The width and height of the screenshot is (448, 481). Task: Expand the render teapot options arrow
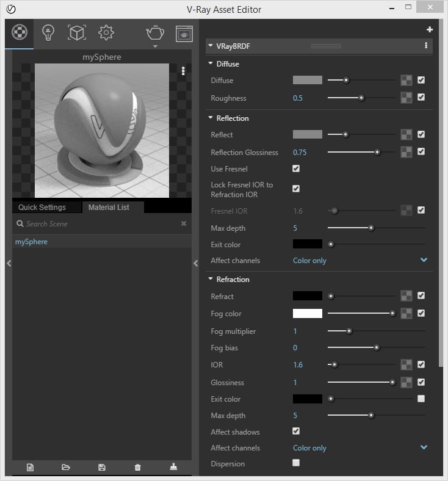pyautogui.click(x=155, y=46)
